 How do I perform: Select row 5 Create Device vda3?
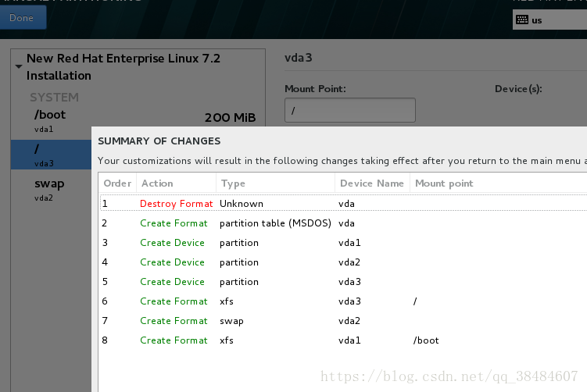coord(343,282)
